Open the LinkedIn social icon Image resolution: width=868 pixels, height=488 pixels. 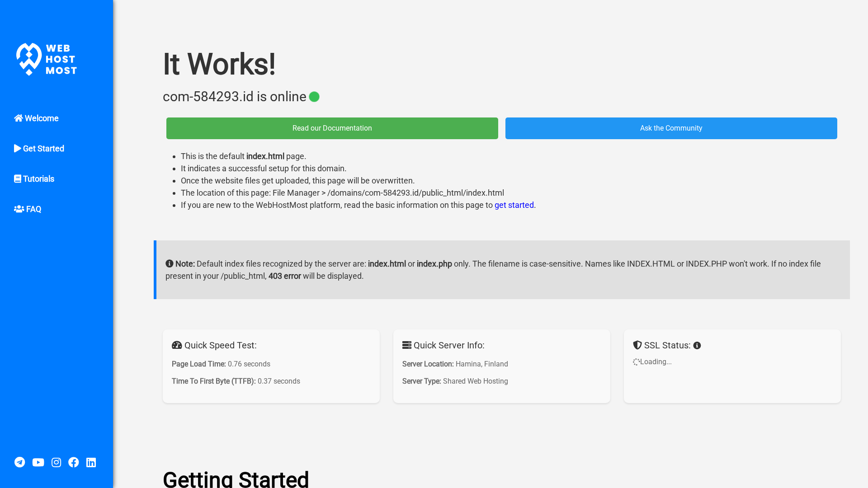point(91,462)
